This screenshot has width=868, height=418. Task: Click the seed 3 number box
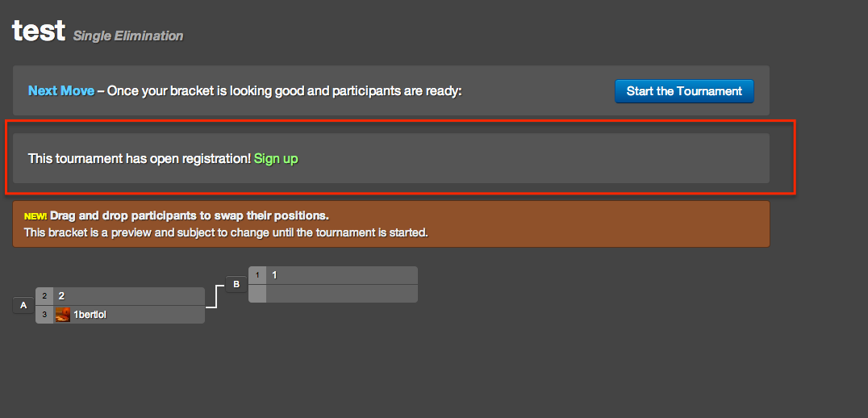[x=44, y=315]
